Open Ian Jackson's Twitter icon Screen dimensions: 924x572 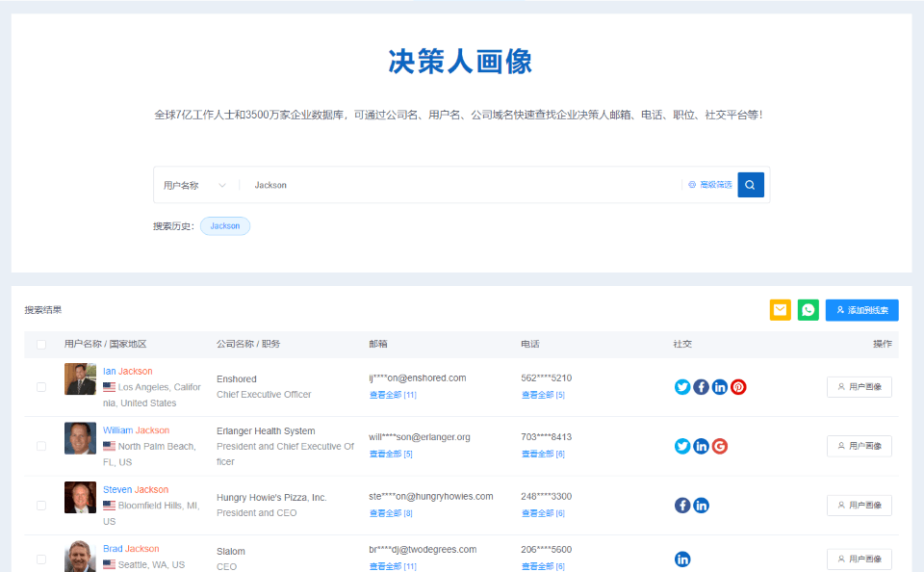tap(682, 387)
